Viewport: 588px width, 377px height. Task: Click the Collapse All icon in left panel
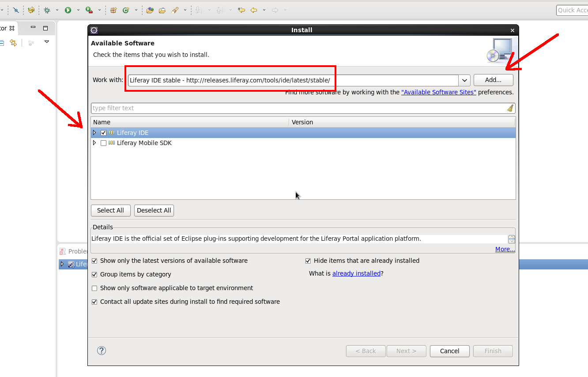1,43
